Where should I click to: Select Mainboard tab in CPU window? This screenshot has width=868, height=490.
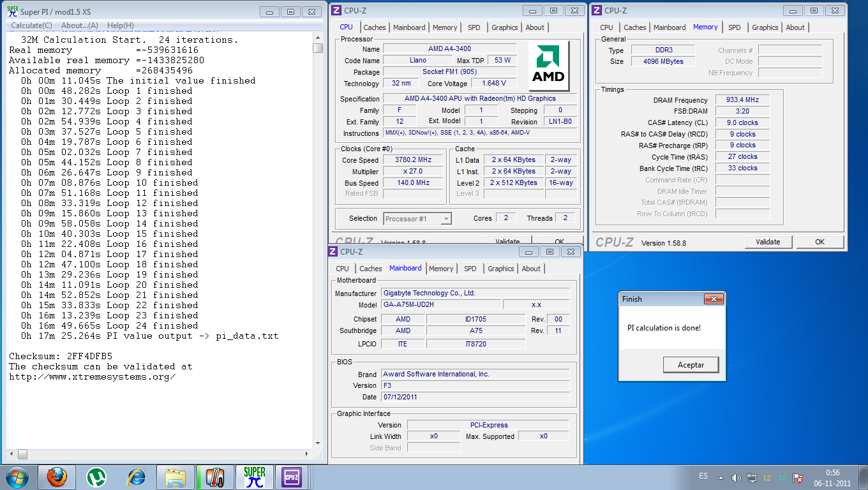tap(409, 27)
